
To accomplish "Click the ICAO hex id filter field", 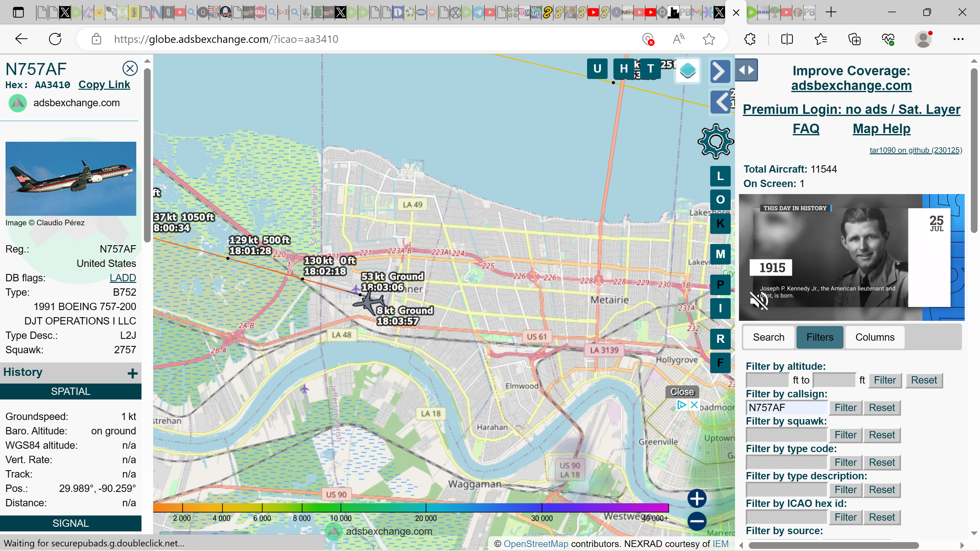I will click(x=786, y=517).
